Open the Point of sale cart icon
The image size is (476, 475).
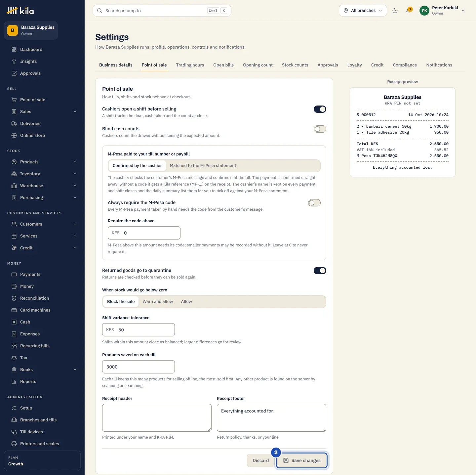point(14,100)
